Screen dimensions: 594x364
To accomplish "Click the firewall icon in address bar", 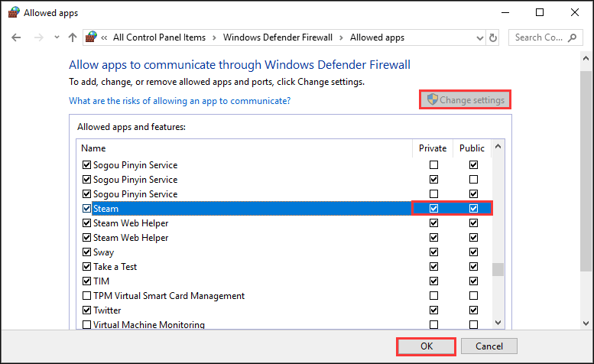I will click(x=91, y=37).
